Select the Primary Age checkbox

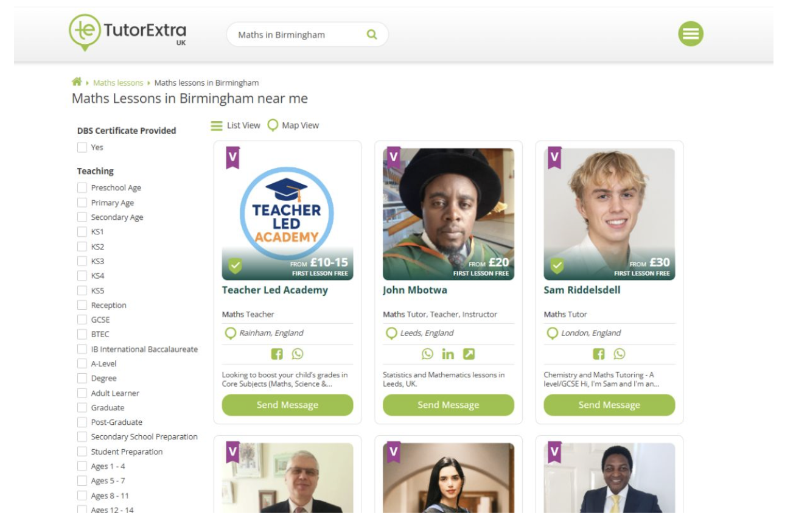click(x=82, y=203)
